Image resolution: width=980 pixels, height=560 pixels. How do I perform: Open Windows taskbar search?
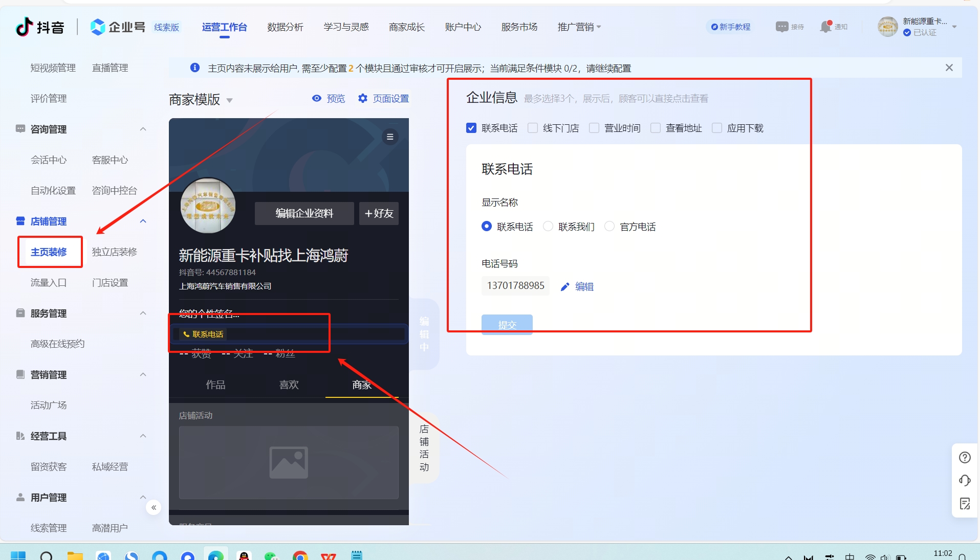pos(46,556)
